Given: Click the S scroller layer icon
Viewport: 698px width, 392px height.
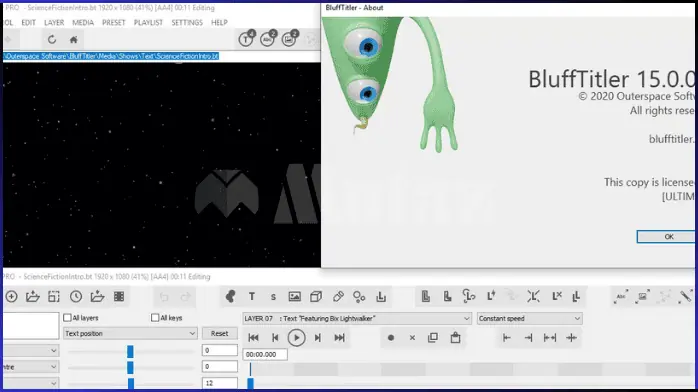Looking at the screenshot, I should pyautogui.click(x=273, y=297).
